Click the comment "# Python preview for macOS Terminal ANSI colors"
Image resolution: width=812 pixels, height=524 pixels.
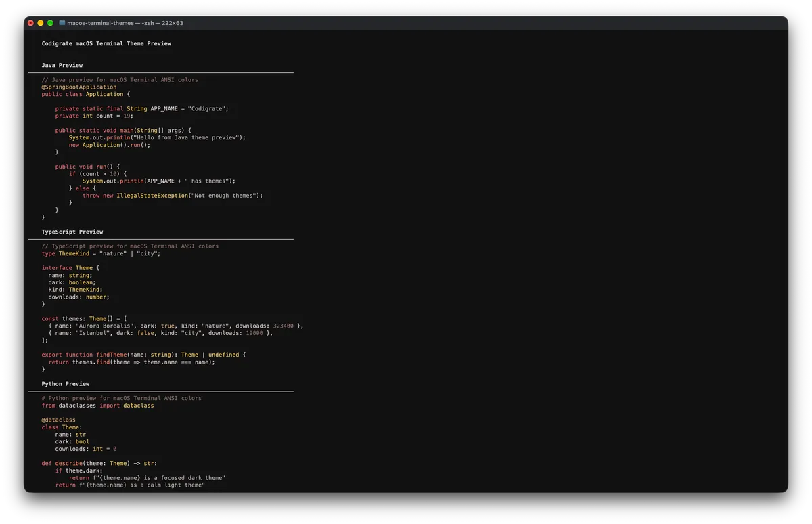point(122,399)
